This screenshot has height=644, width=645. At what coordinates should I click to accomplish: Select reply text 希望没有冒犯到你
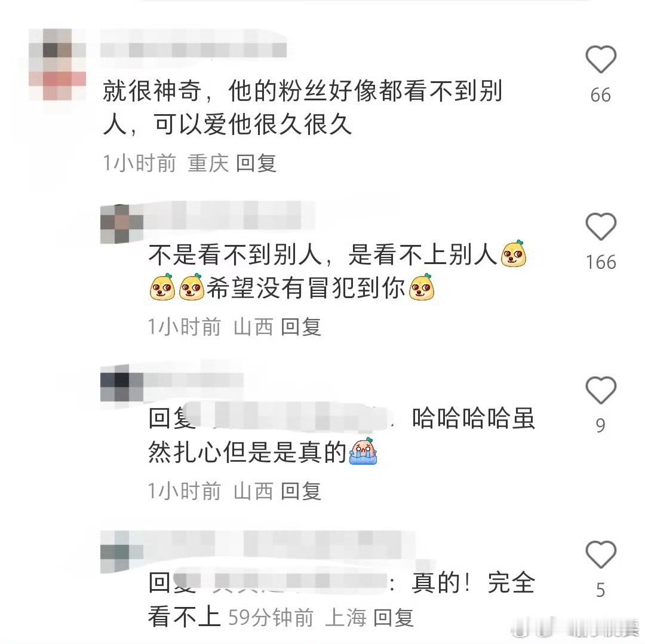point(306,287)
